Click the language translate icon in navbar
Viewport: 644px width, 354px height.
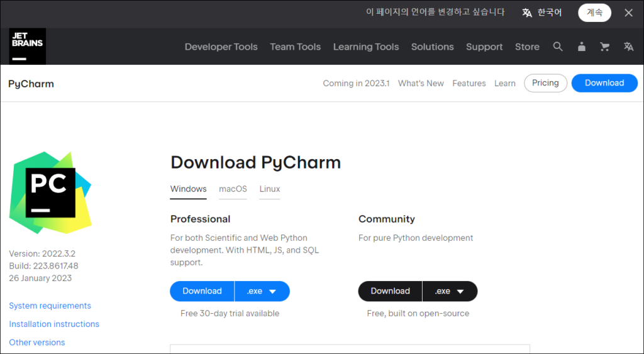(628, 47)
